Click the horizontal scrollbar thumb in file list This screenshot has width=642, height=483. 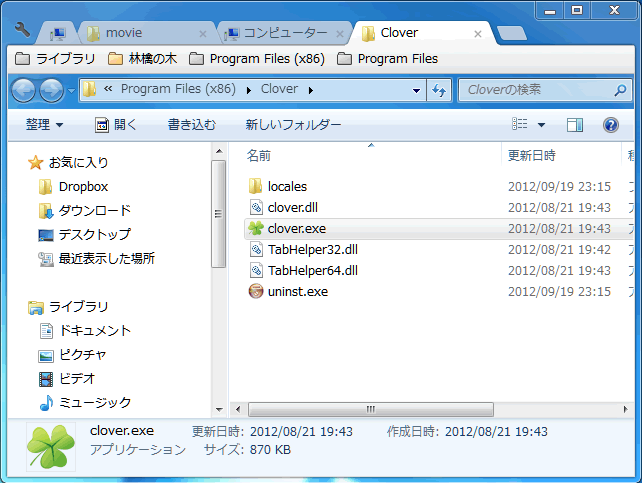click(x=371, y=409)
